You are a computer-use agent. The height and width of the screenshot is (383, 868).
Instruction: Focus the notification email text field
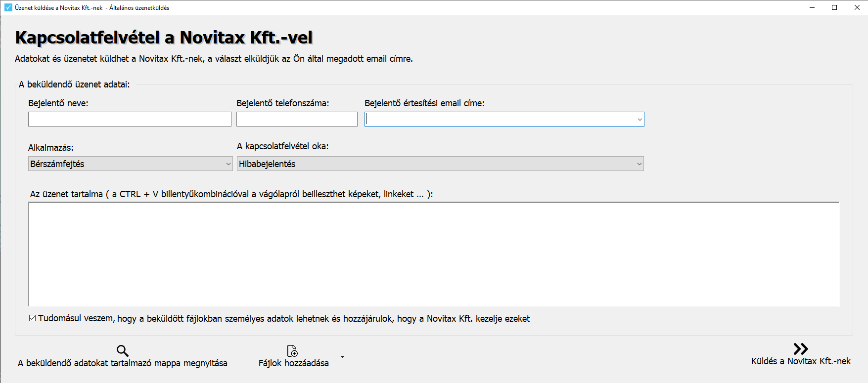click(x=500, y=119)
